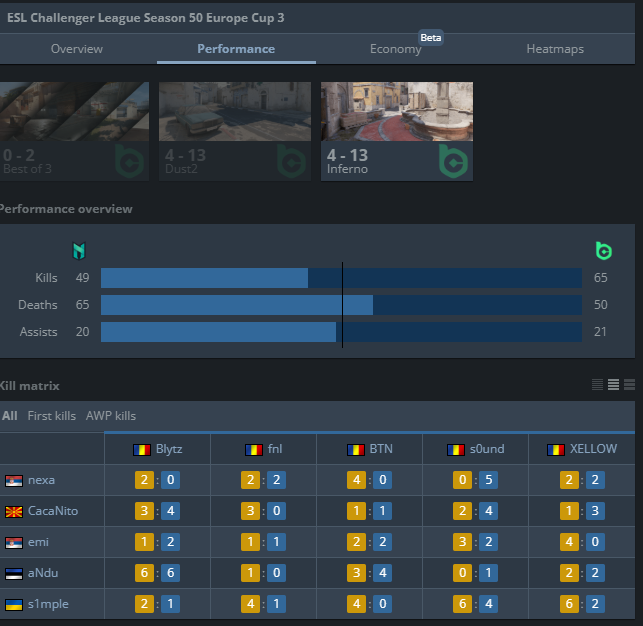Screen dimensions: 643x626
Task: Click the team logo on Inferno card
Action: coord(452,160)
